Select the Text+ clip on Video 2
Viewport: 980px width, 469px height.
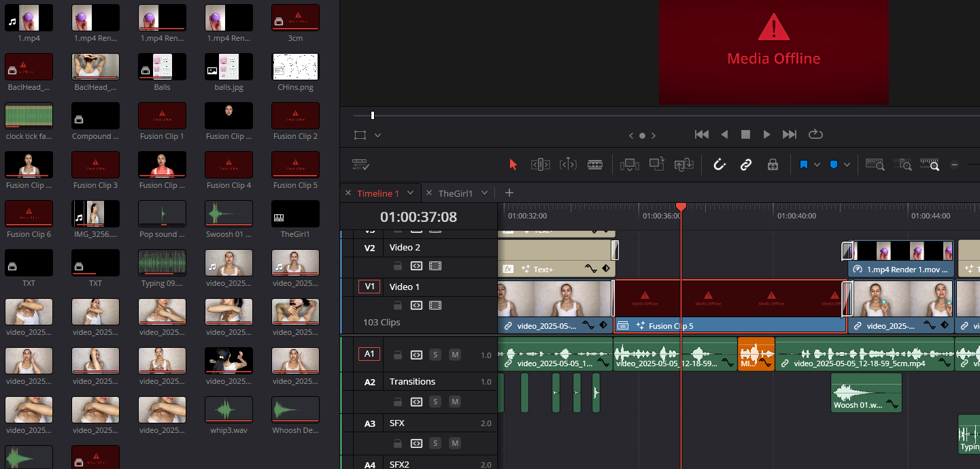556,259
